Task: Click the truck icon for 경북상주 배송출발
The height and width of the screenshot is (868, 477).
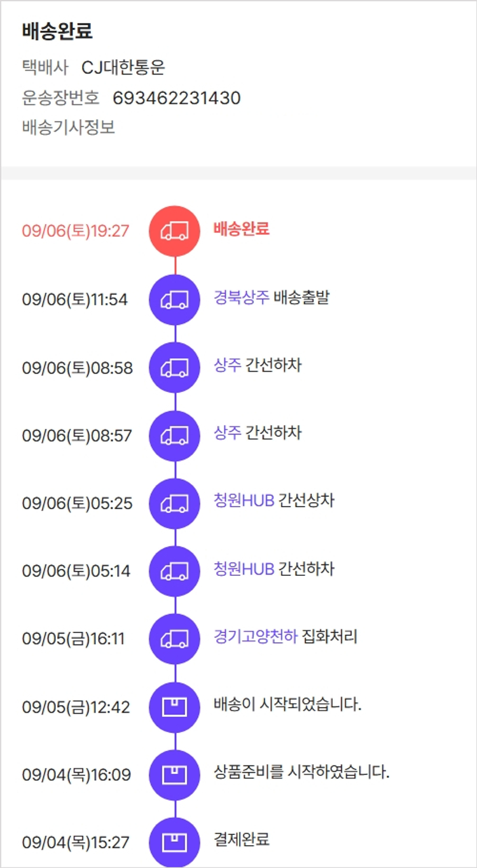Action: 174,300
